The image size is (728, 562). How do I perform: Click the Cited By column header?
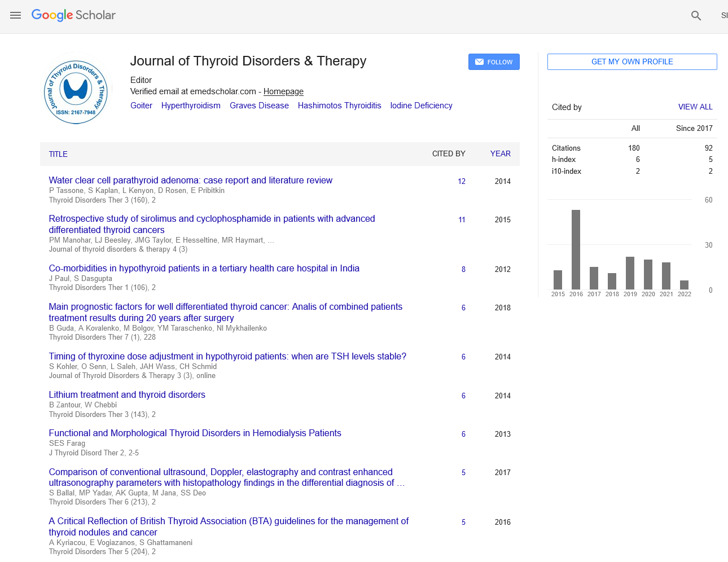(449, 153)
